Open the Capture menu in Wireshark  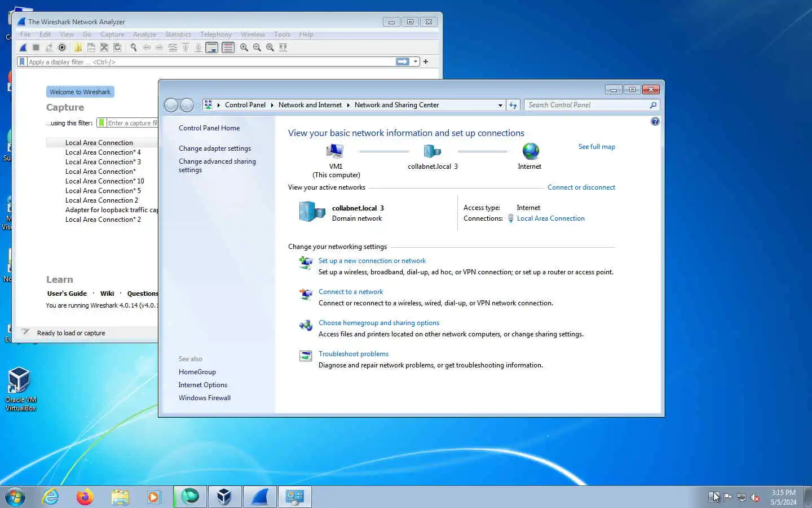coord(112,34)
